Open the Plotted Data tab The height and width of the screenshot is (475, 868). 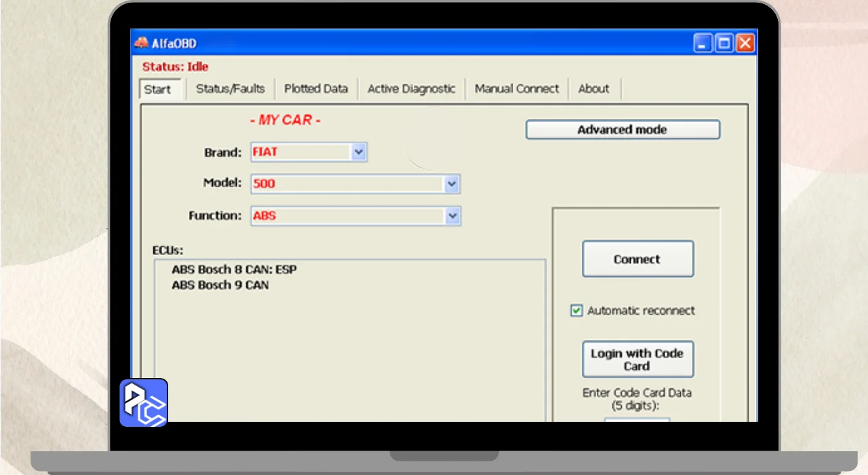pyautogui.click(x=316, y=88)
